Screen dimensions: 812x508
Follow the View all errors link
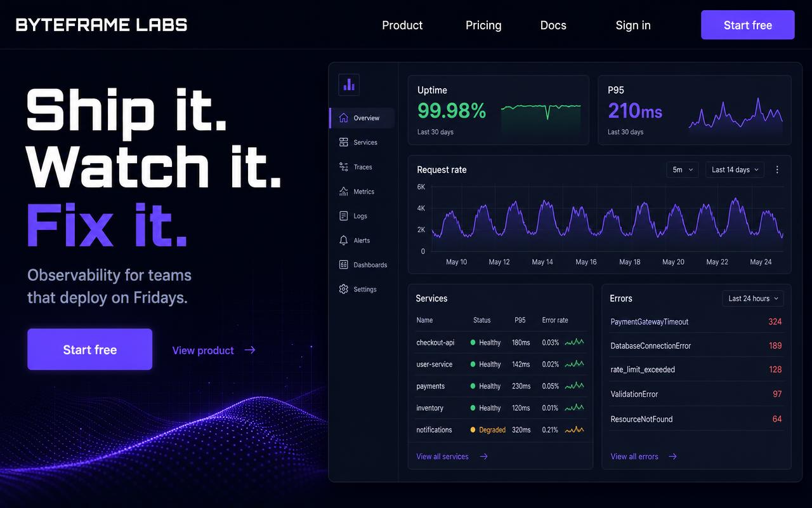(x=643, y=457)
